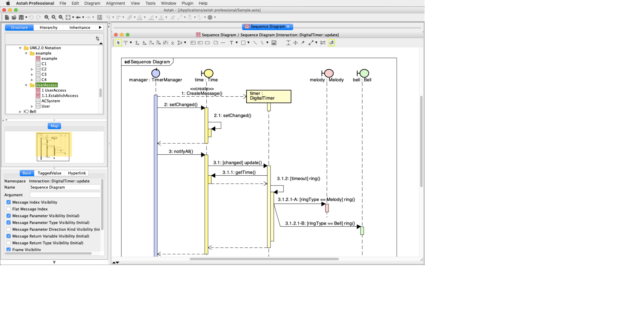This screenshot has width=644, height=314.
Task: Click the insert image tool
Action: (x=274, y=43)
